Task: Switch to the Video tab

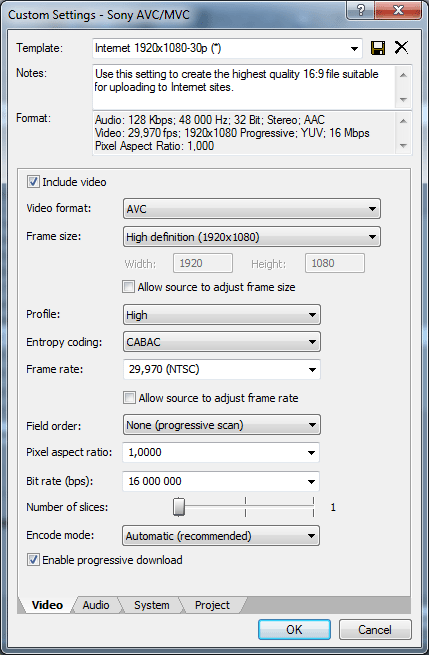Action: 47,605
